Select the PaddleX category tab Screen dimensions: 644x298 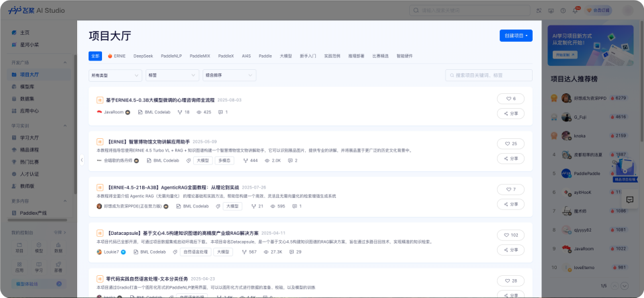[226, 56]
